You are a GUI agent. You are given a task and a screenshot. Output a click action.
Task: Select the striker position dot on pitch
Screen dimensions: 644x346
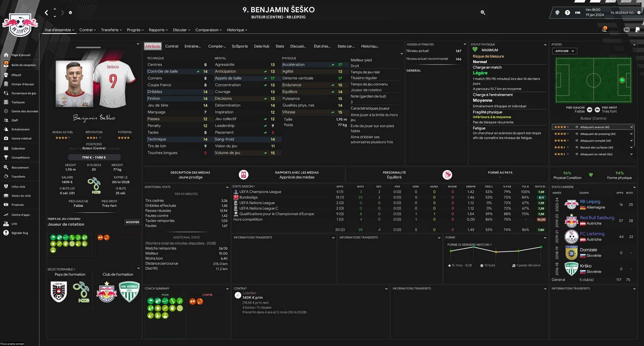pos(622,80)
